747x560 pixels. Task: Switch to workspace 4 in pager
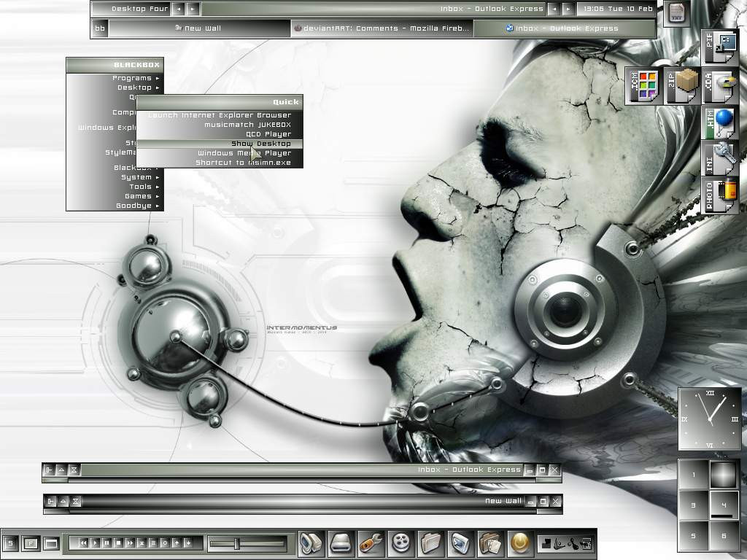724,505
